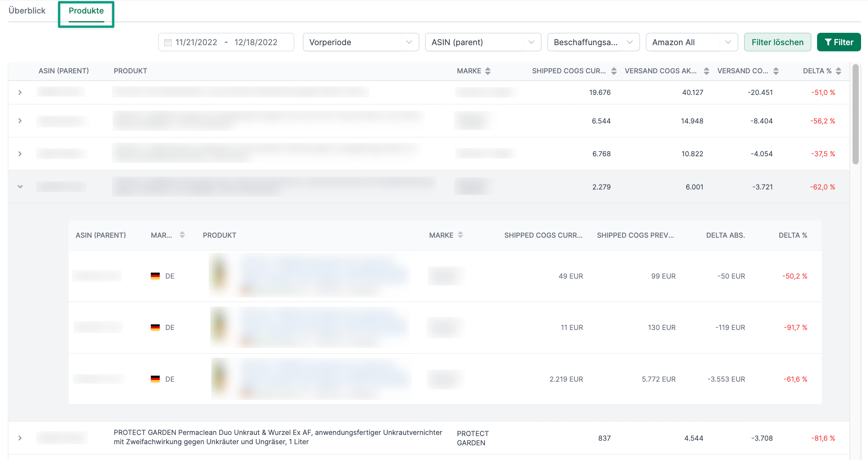
Task: Click the -3.721 value
Action: pyautogui.click(x=763, y=187)
